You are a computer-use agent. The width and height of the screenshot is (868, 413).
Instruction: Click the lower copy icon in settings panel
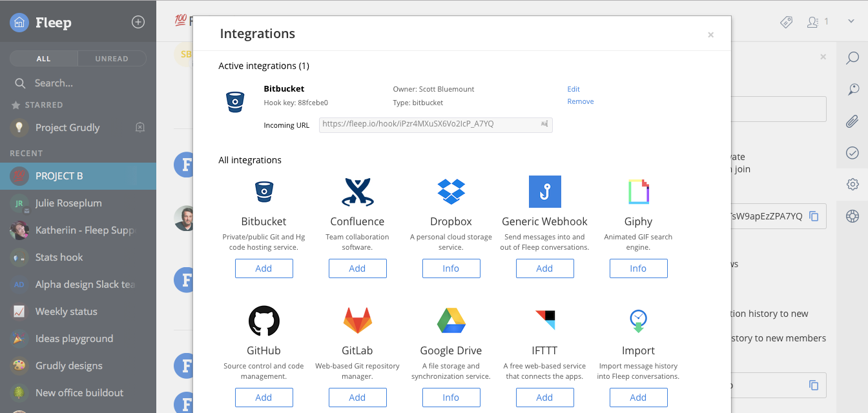814,385
